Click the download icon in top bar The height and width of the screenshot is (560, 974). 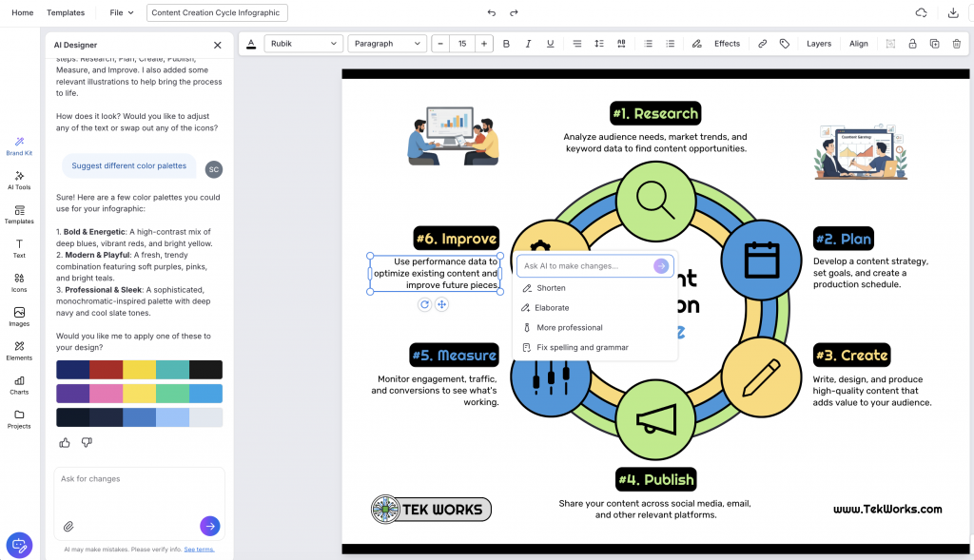click(953, 12)
